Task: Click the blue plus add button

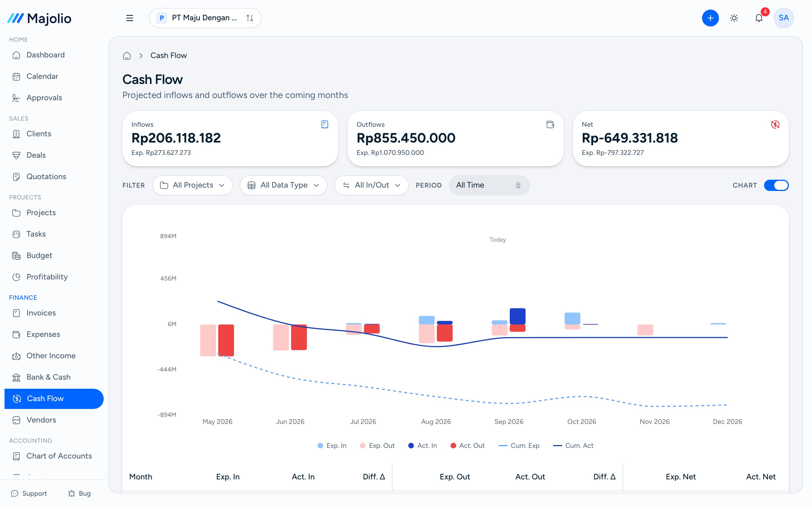Action: 710,18
